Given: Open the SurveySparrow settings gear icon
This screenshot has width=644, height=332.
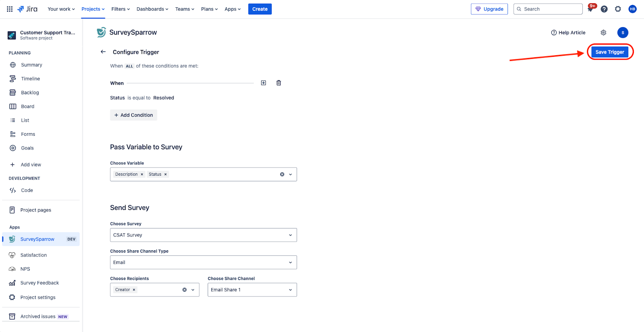Looking at the screenshot, I should tap(603, 33).
